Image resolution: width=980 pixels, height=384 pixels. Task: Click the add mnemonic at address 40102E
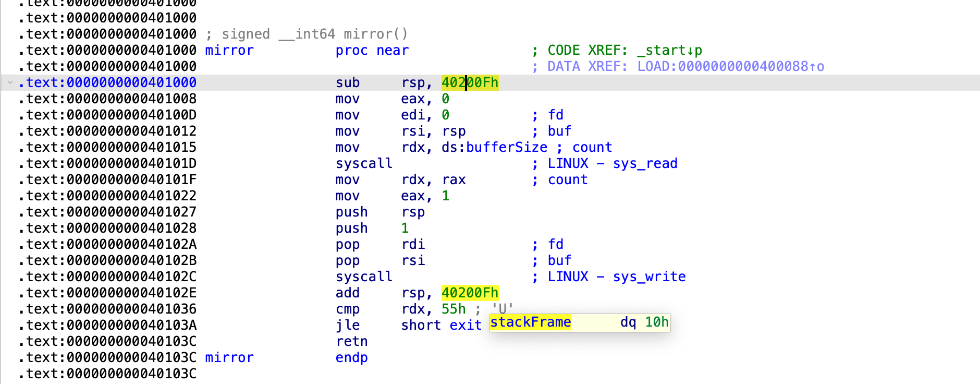[347, 293]
